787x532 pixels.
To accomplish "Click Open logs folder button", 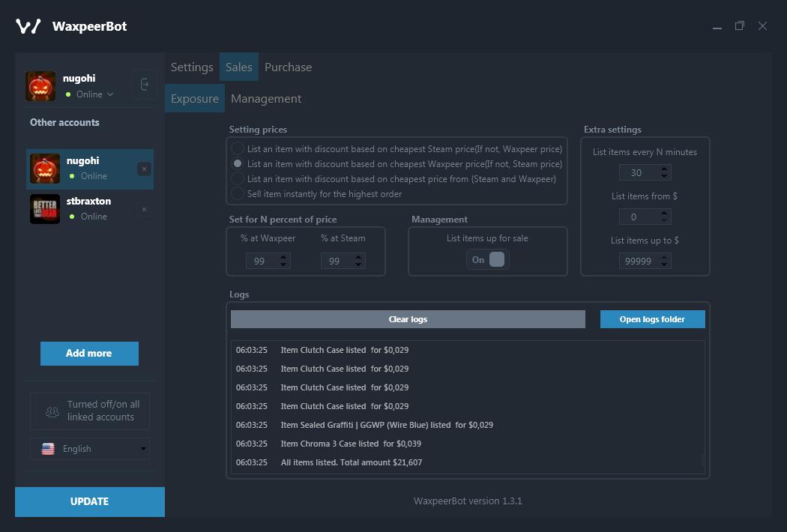I will coord(653,319).
